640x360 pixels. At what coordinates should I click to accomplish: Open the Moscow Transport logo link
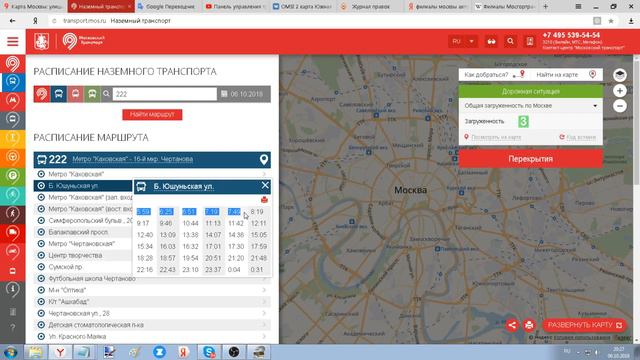[x=84, y=41]
